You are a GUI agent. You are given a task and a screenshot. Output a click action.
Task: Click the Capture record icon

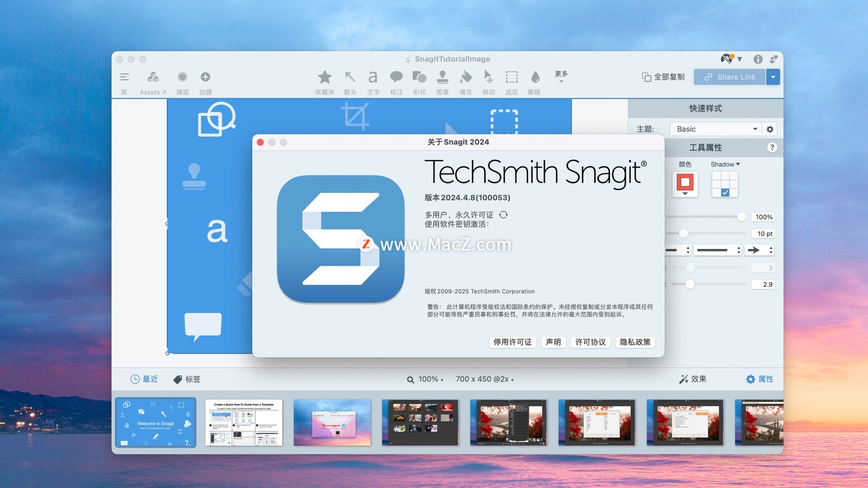(x=182, y=77)
